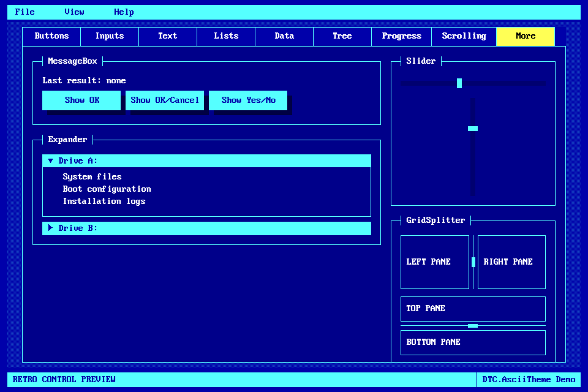Switch to the Buttons tab

(51, 36)
